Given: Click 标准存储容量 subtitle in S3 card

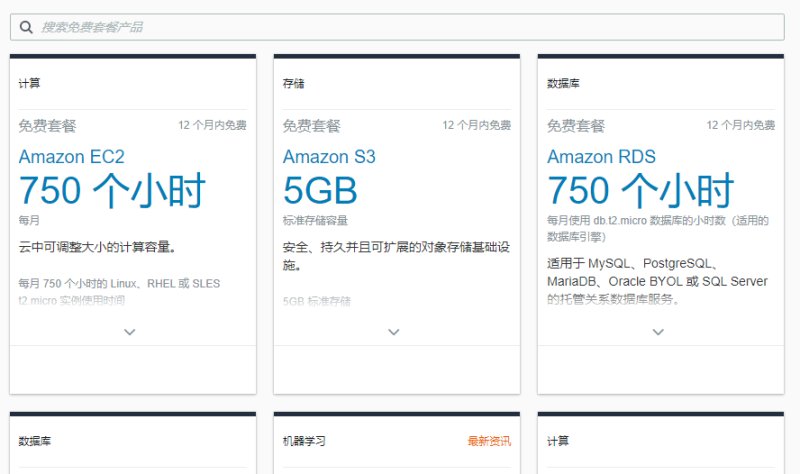Looking at the screenshot, I should pyautogui.click(x=315, y=220).
